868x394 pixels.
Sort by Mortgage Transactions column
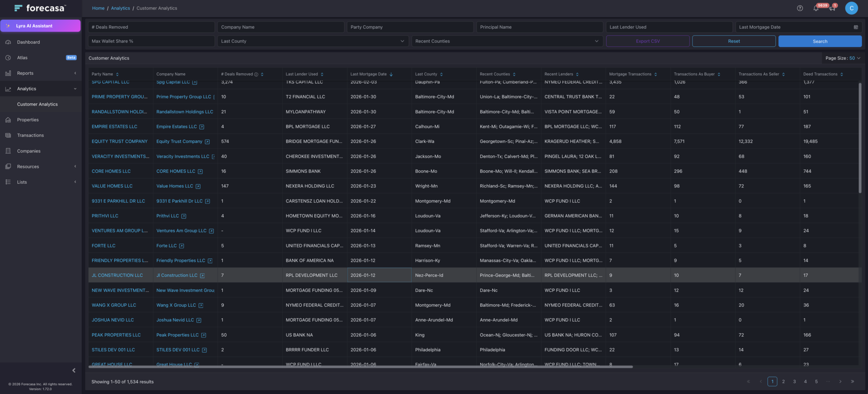tap(655, 74)
